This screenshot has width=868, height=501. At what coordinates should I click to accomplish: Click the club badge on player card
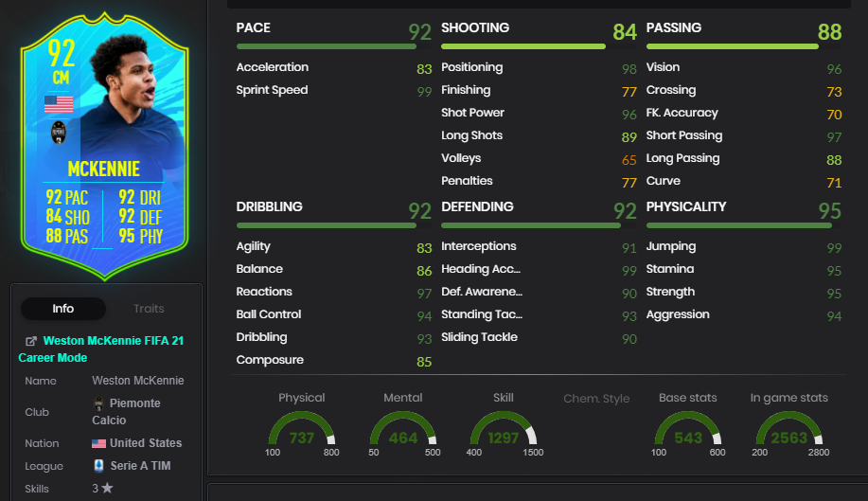59,133
